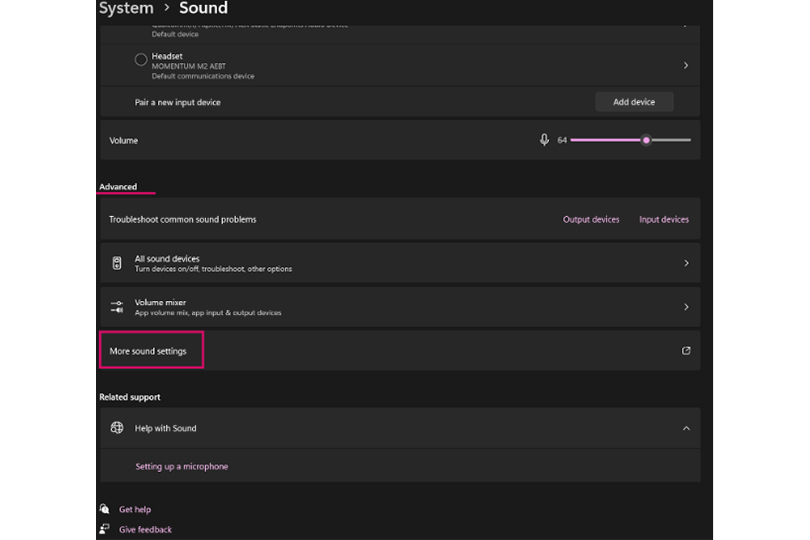810x540 pixels.
Task: Open More sound settings
Action: pos(148,351)
